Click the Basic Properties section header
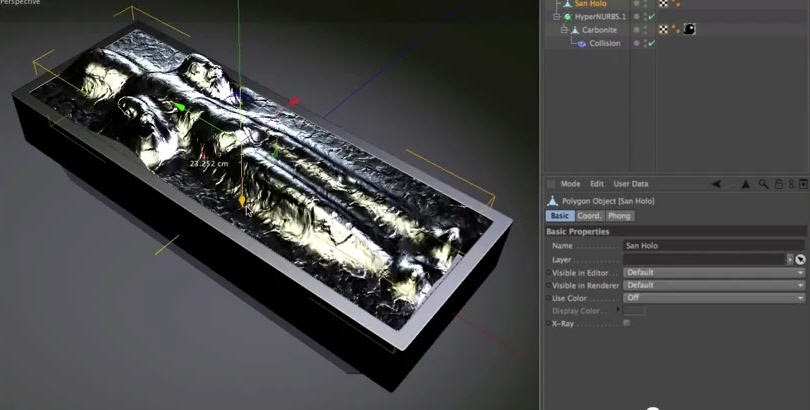 pos(676,231)
